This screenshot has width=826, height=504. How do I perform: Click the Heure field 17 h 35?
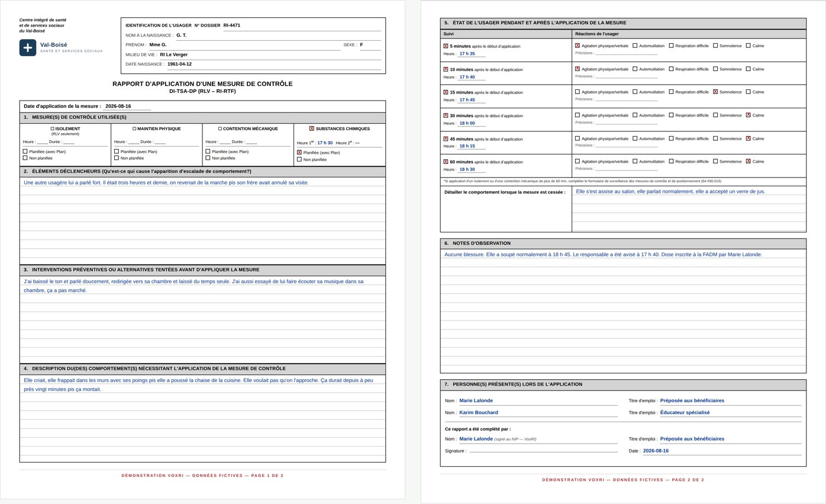[472, 54]
